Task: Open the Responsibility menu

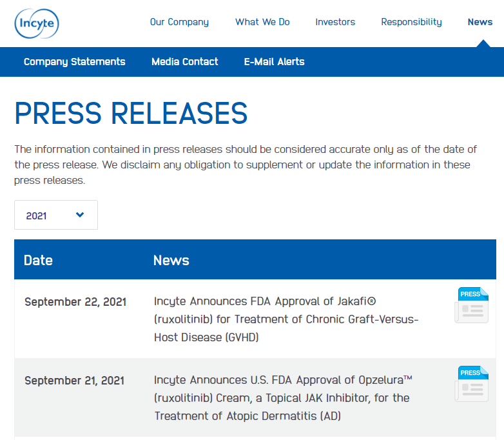Action: 411,22
